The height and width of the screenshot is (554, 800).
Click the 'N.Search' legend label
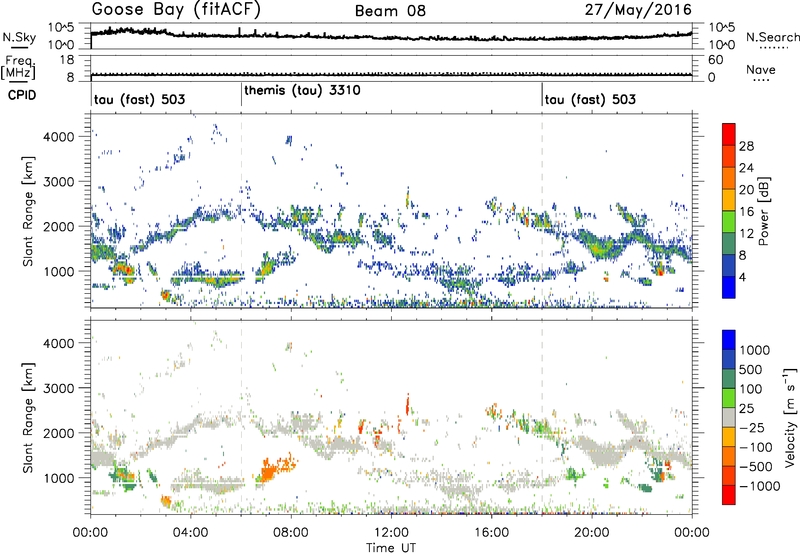[x=772, y=37]
